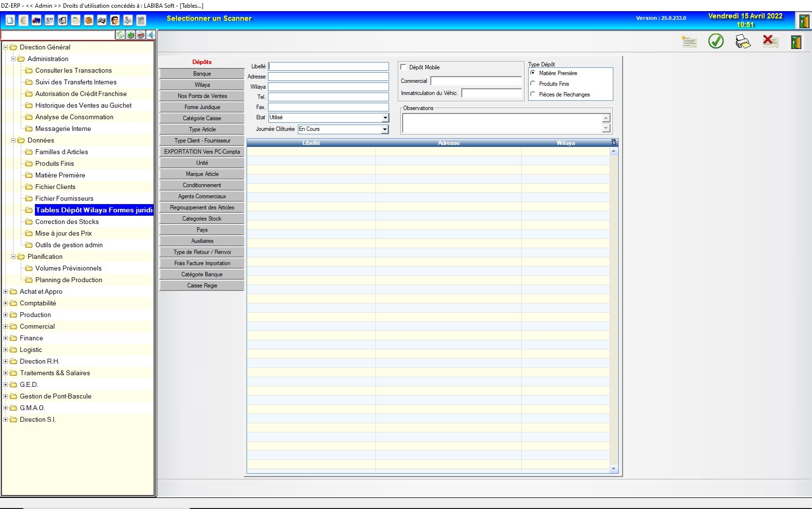Screen dimensions: 812x509
Task: Select the Pièces de Rechanges radio button
Action: pos(533,94)
